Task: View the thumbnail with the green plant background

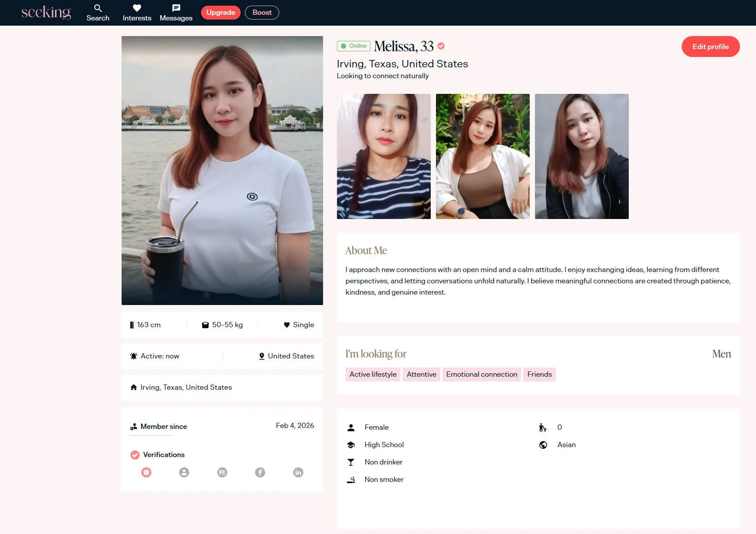Action: click(483, 156)
